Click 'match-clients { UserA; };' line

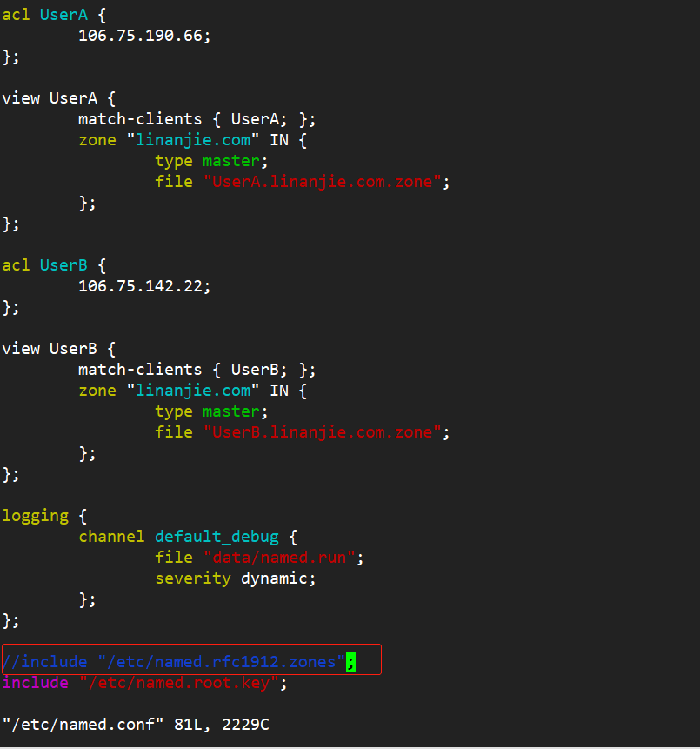pos(197,119)
